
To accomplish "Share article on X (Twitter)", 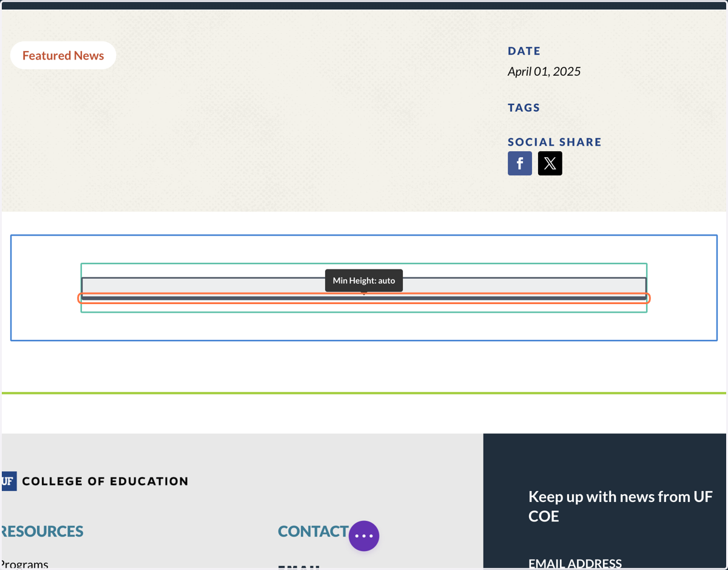I will [550, 163].
